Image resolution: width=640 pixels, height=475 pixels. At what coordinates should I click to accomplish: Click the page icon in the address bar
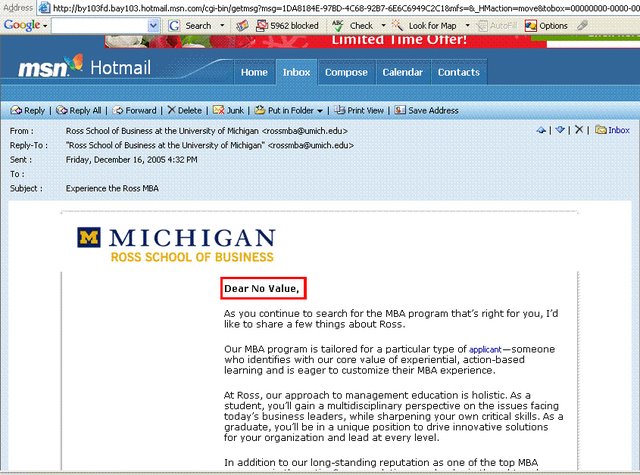pyautogui.click(x=44, y=7)
